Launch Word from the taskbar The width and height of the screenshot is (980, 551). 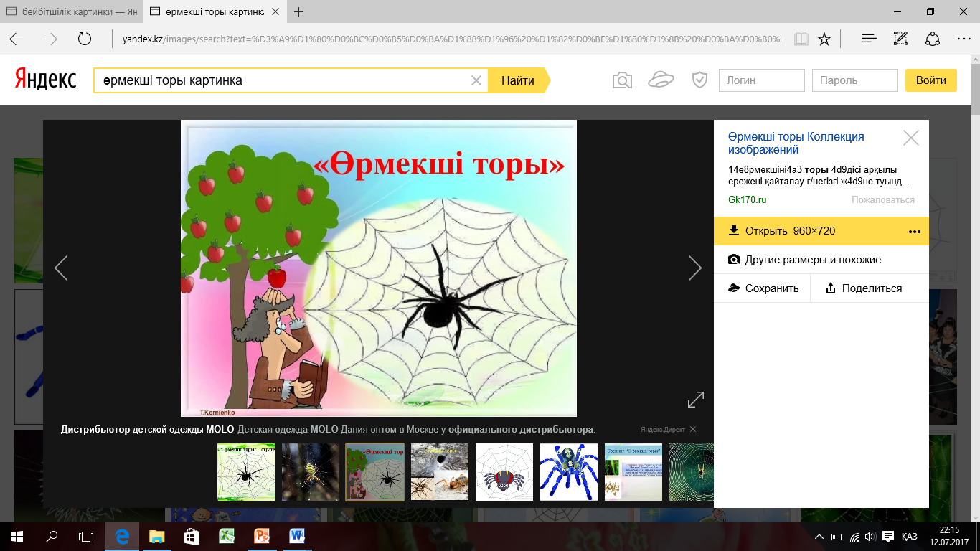[x=296, y=536]
